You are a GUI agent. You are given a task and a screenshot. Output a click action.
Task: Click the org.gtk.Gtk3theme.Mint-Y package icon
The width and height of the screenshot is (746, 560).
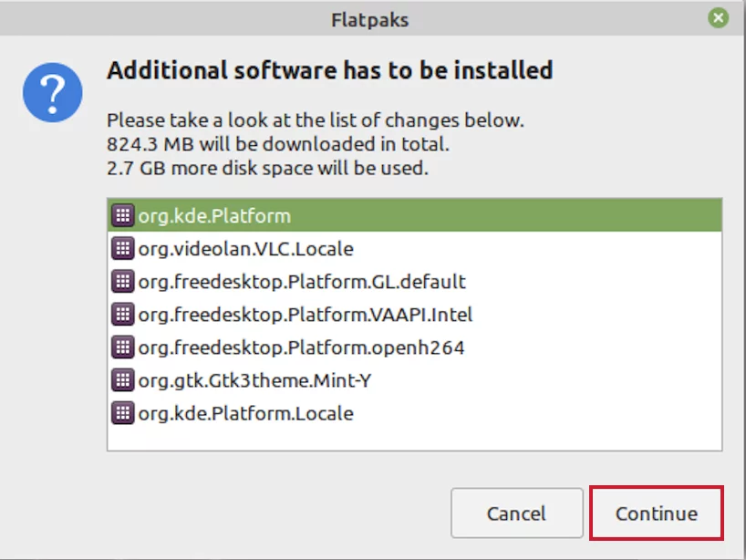[123, 380]
